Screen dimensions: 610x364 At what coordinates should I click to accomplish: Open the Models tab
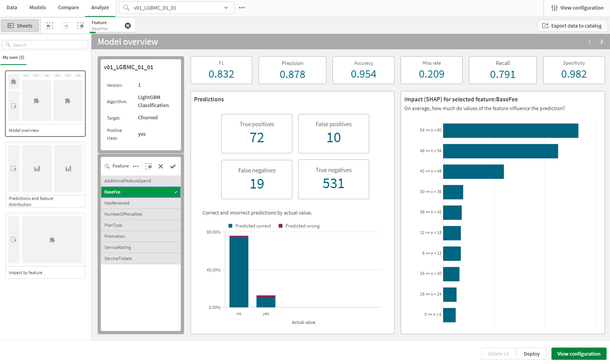[38, 8]
